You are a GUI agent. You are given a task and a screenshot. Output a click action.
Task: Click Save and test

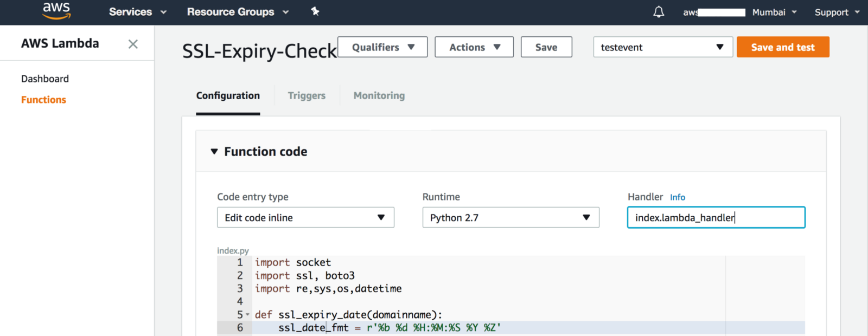pyautogui.click(x=783, y=47)
